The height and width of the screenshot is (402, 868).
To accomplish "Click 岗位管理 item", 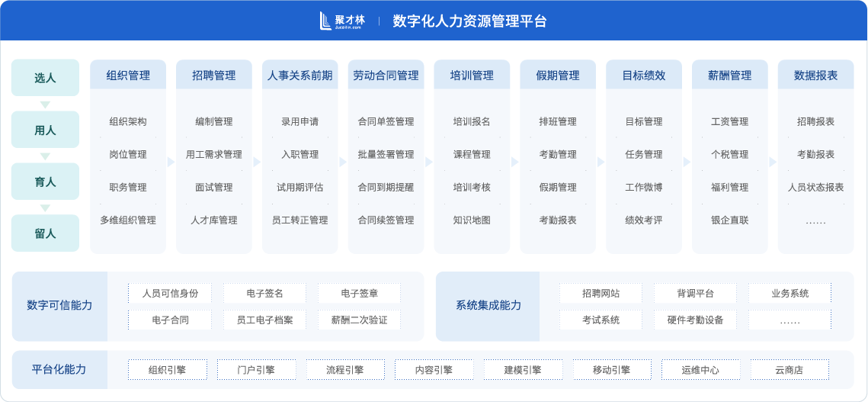I will [x=128, y=154].
